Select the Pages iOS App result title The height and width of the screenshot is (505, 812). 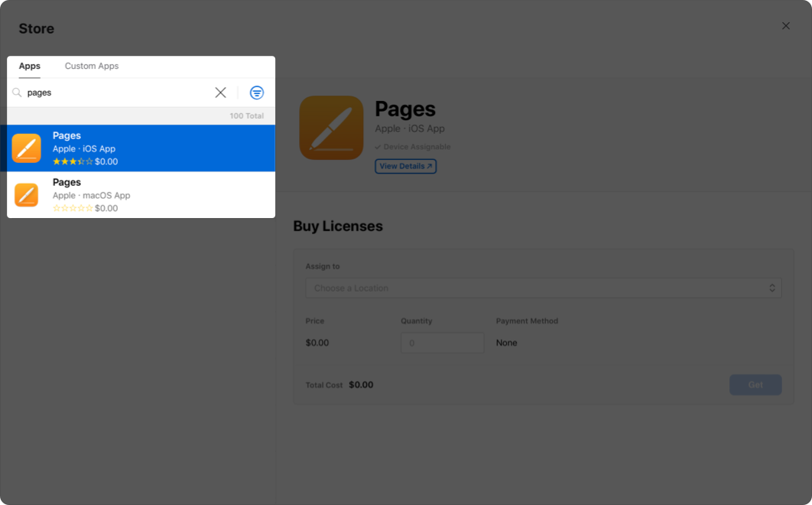67,135
